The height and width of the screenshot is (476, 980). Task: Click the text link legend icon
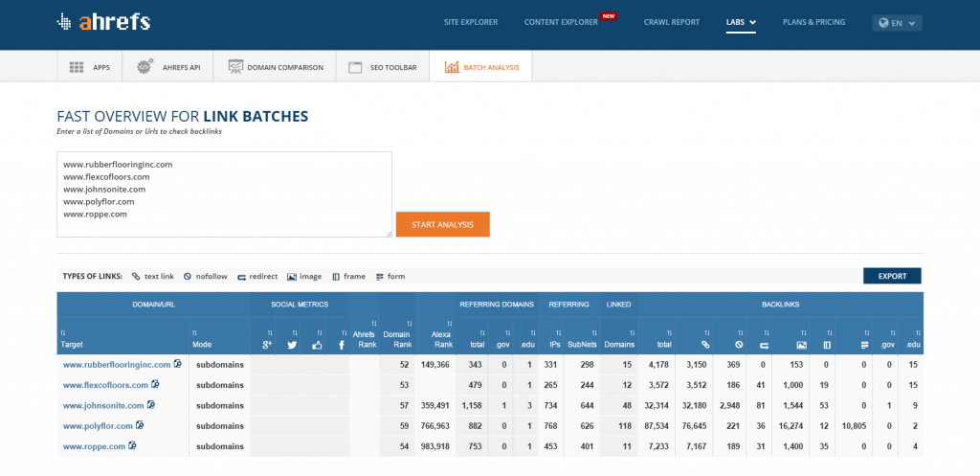click(x=136, y=277)
